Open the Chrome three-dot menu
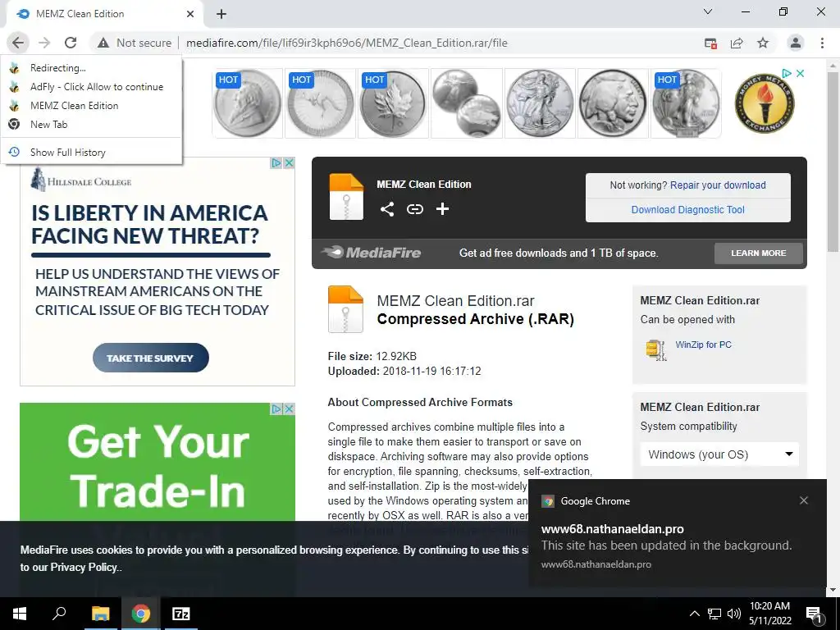Viewport: 840px width, 630px height. [822, 43]
